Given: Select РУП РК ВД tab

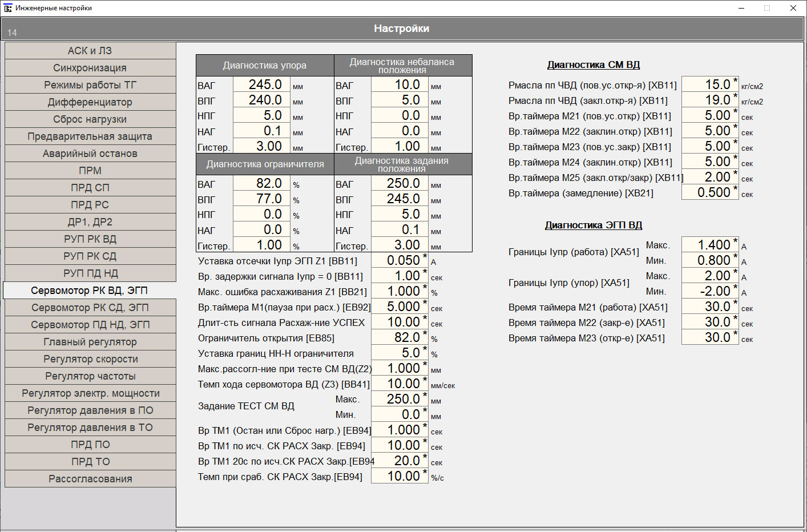Looking at the screenshot, I should 90,239.
